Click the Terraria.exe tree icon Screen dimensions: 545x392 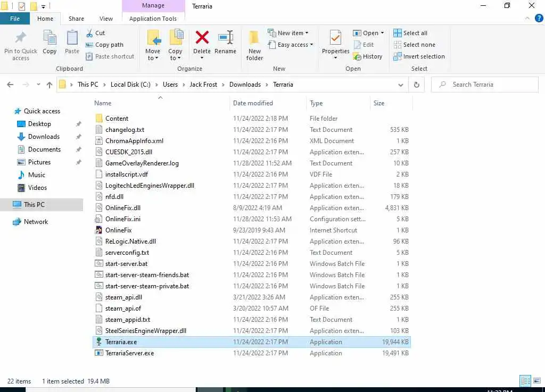point(98,341)
